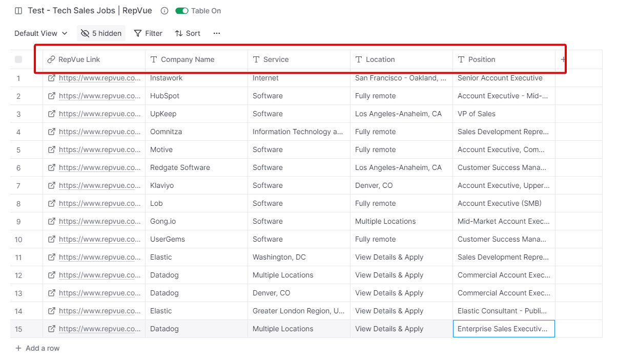Open external link icon in UpKeep row
618x364 pixels.
pos(52,114)
